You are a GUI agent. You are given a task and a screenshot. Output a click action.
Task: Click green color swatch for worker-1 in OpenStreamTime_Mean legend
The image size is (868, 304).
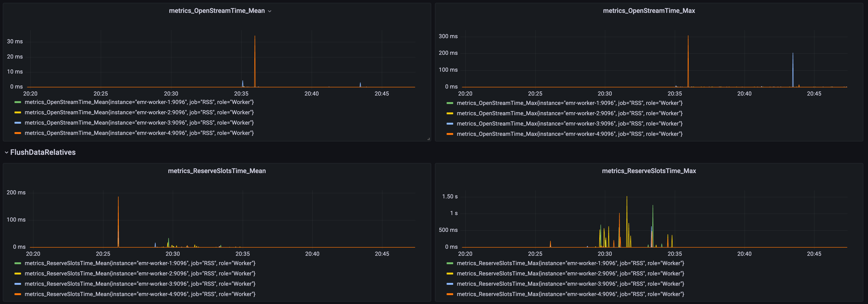tap(18, 102)
